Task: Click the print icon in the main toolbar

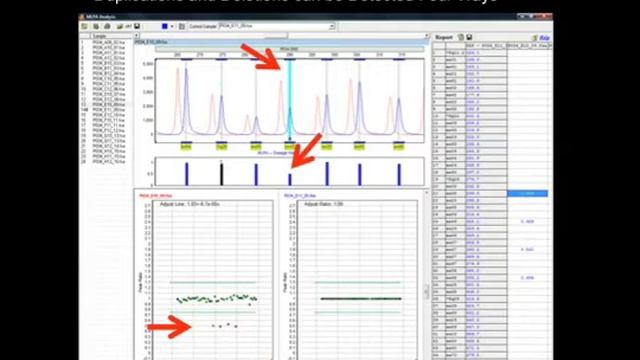Action: [x=107, y=27]
